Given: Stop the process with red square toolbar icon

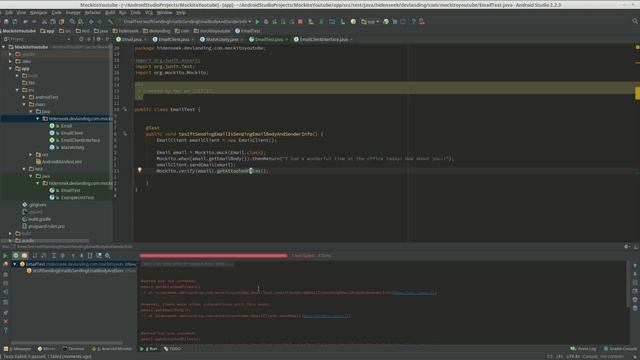Looking at the screenshot, I should (300, 21).
